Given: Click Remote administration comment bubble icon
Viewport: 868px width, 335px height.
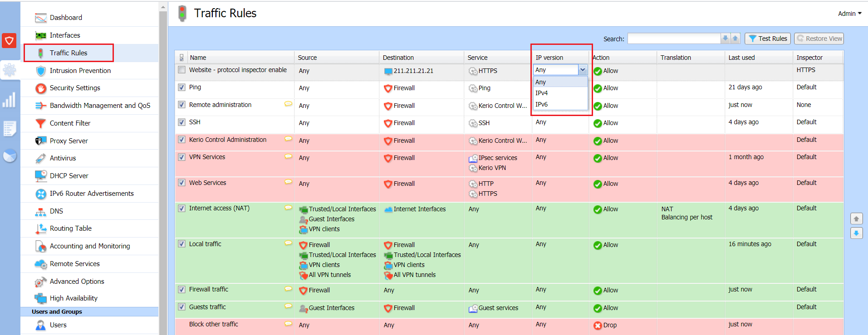Looking at the screenshot, I should pos(288,104).
